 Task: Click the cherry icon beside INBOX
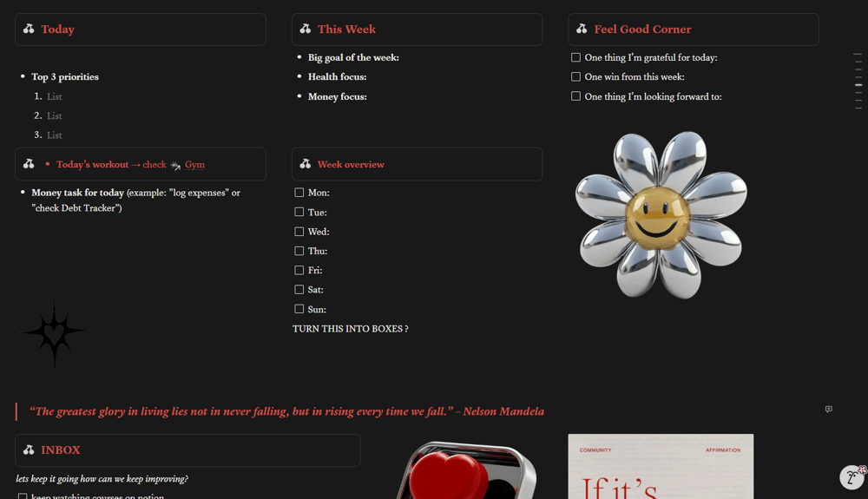click(29, 450)
